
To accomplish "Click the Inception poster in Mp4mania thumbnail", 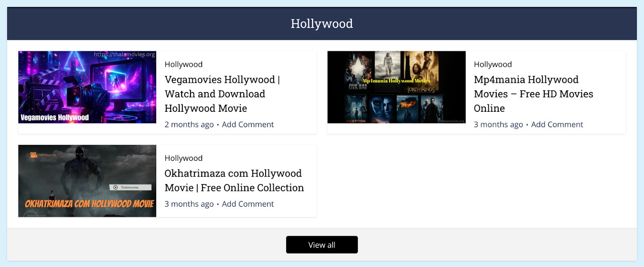I will tap(356, 109).
